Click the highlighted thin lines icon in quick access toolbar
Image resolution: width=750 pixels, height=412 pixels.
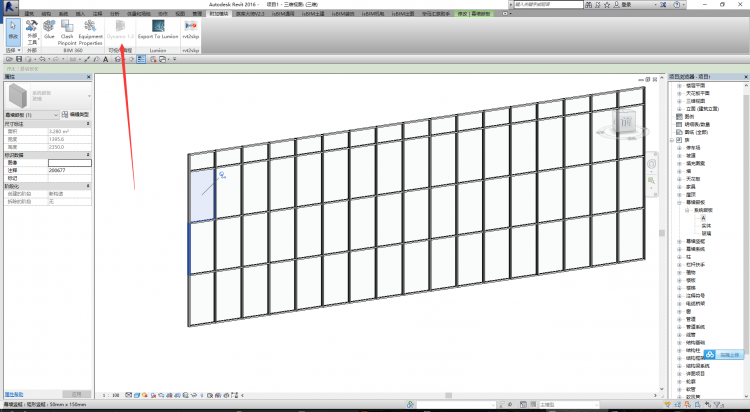coord(141,59)
